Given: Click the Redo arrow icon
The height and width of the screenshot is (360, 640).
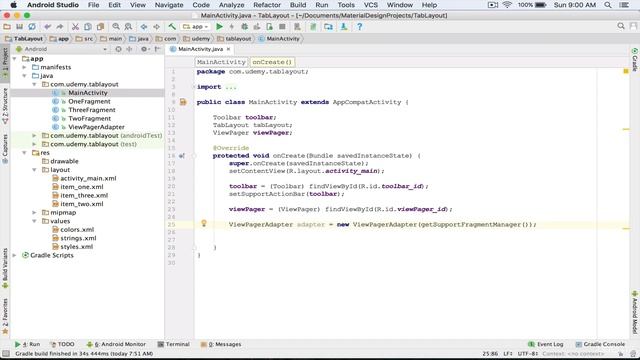Looking at the screenshot, I should coord(60,27).
